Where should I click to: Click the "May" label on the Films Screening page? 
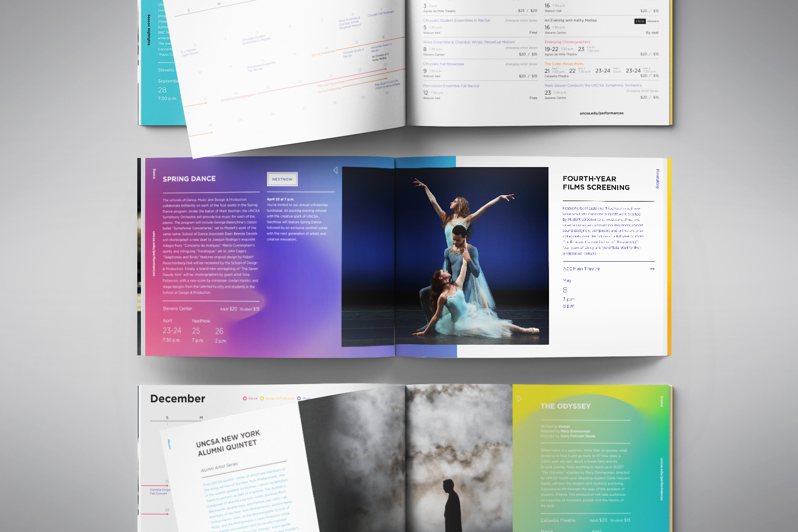pyautogui.click(x=567, y=280)
